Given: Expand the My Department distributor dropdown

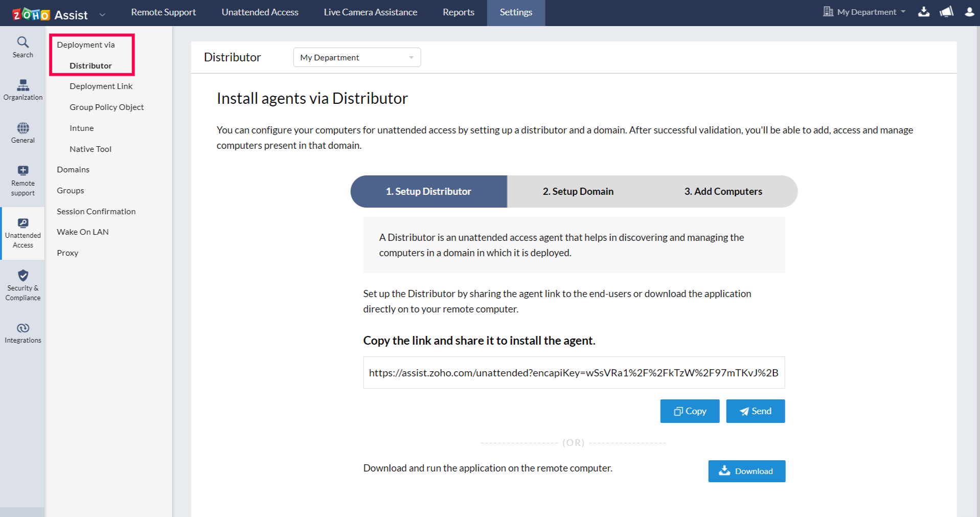Looking at the screenshot, I should pos(356,57).
